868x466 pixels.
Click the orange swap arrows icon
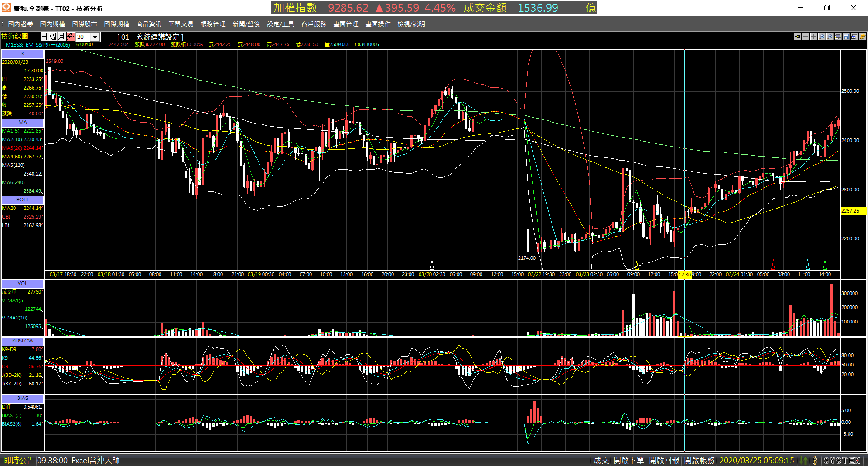[863, 37]
